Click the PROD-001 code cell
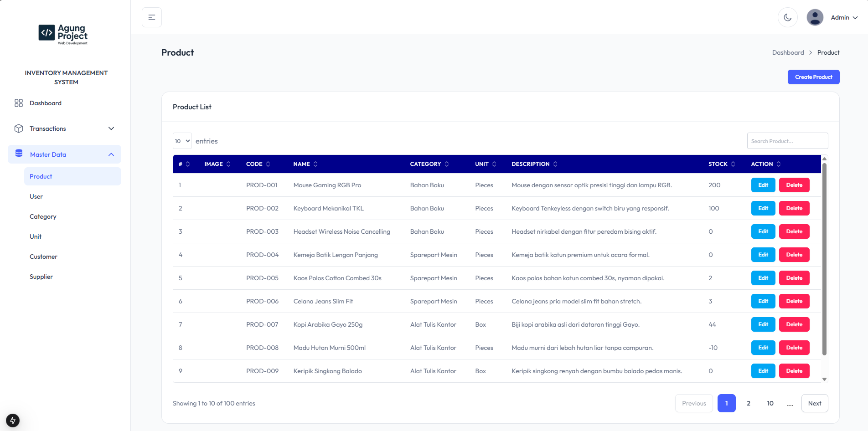 [262, 185]
